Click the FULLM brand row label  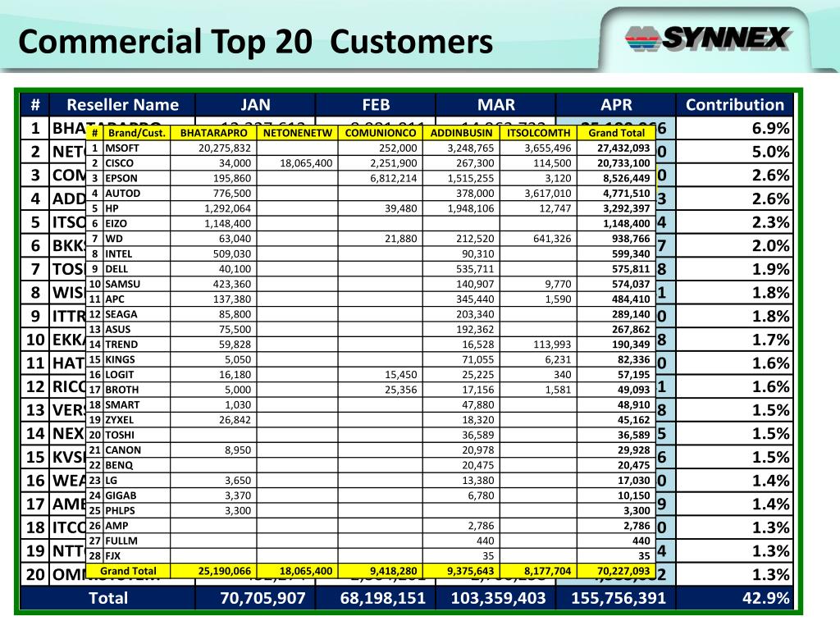pyautogui.click(x=121, y=541)
